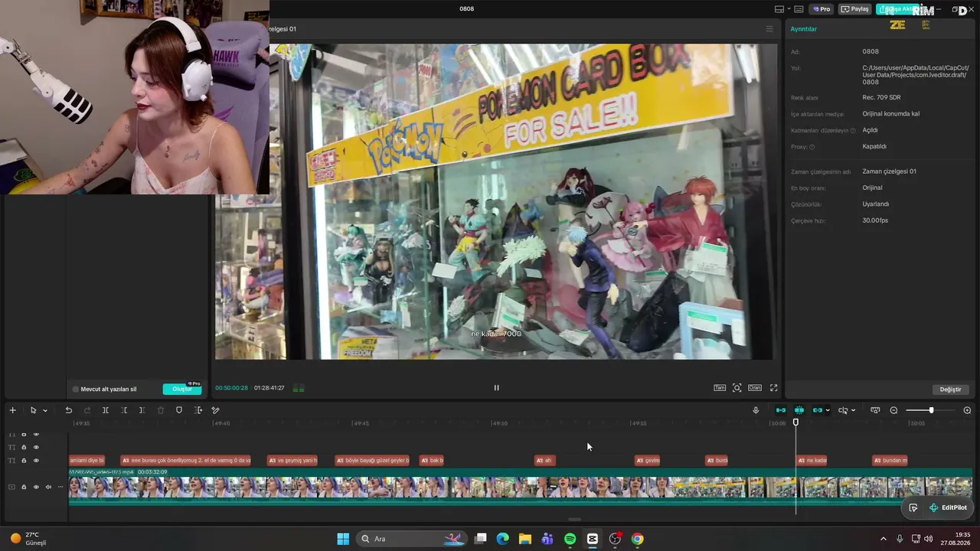Click the audio level meter icon

click(299, 388)
